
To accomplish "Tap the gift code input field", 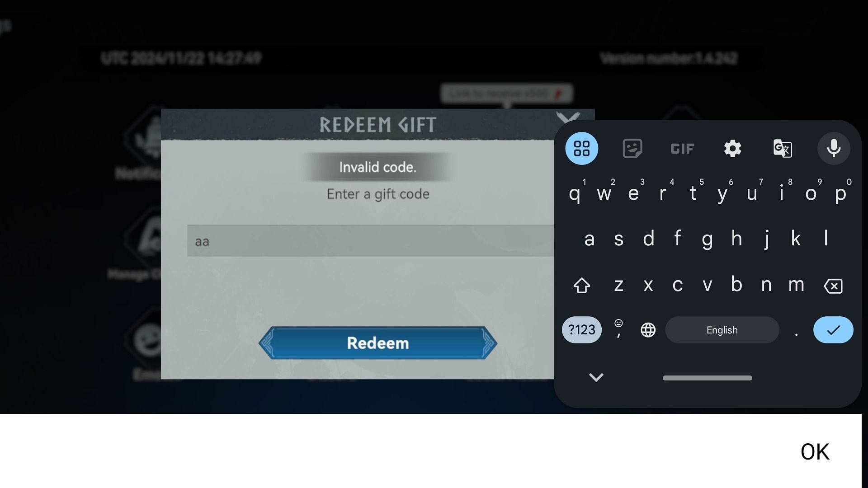I will [377, 240].
